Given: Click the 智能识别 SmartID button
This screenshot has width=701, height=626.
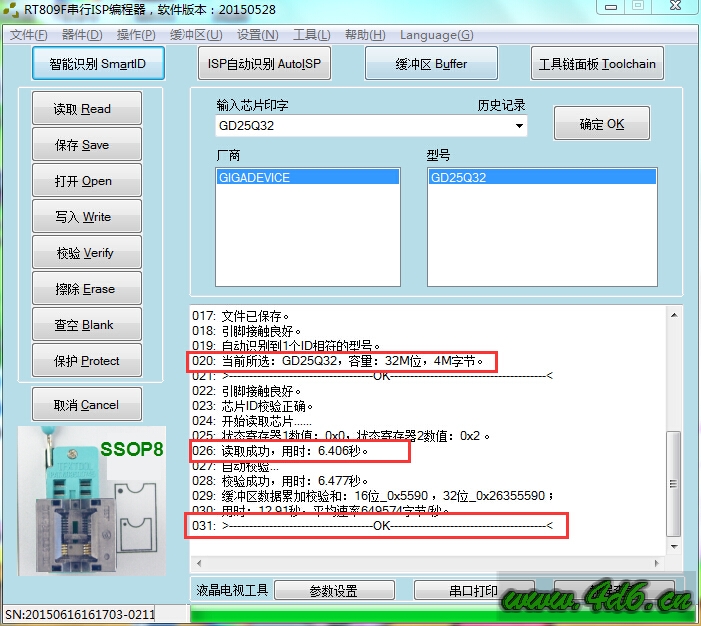Looking at the screenshot, I should (98, 63).
